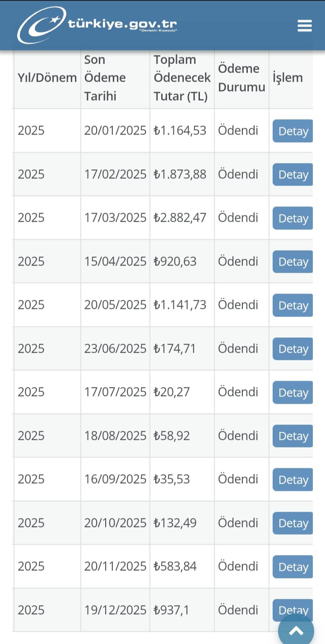View Detay for 20/11/2025 payment
This screenshot has width=325, height=644.
point(293,567)
